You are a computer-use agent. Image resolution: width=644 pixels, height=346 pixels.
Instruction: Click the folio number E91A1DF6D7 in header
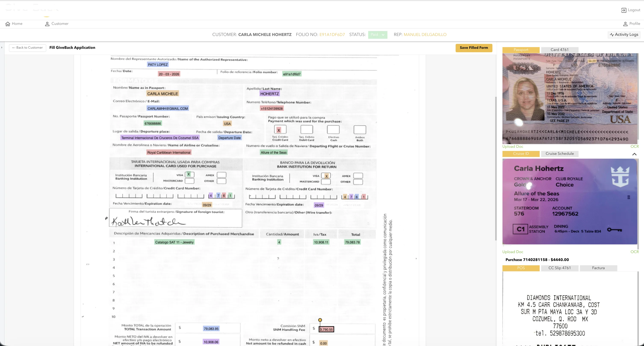(x=332, y=35)
